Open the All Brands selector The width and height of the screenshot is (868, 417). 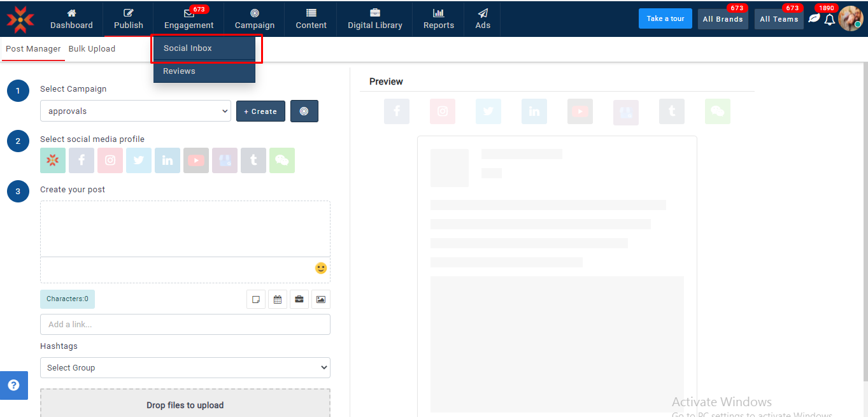tap(723, 19)
